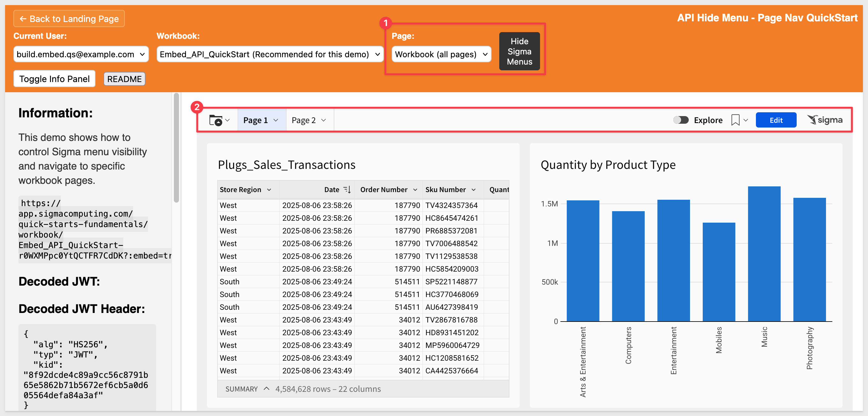Viewport: 868px width, 416px height.
Task: Open Sku Number column menu chevron
Action: [473, 190]
